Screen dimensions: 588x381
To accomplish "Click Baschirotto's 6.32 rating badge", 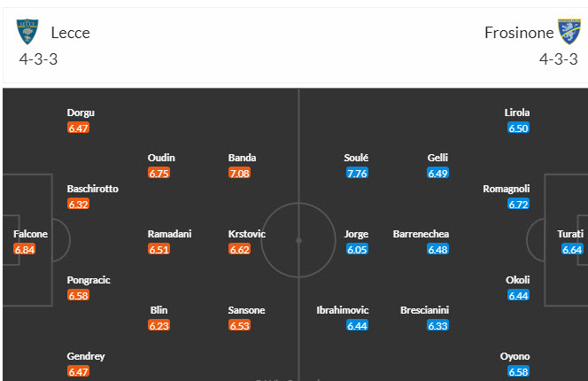I will click(78, 205).
